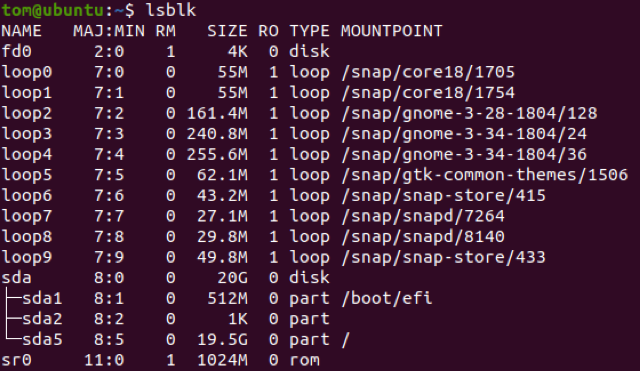The width and height of the screenshot is (640, 371).
Task: Click the /snap/gtk-common-themes/1506 path
Action: (x=484, y=175)
